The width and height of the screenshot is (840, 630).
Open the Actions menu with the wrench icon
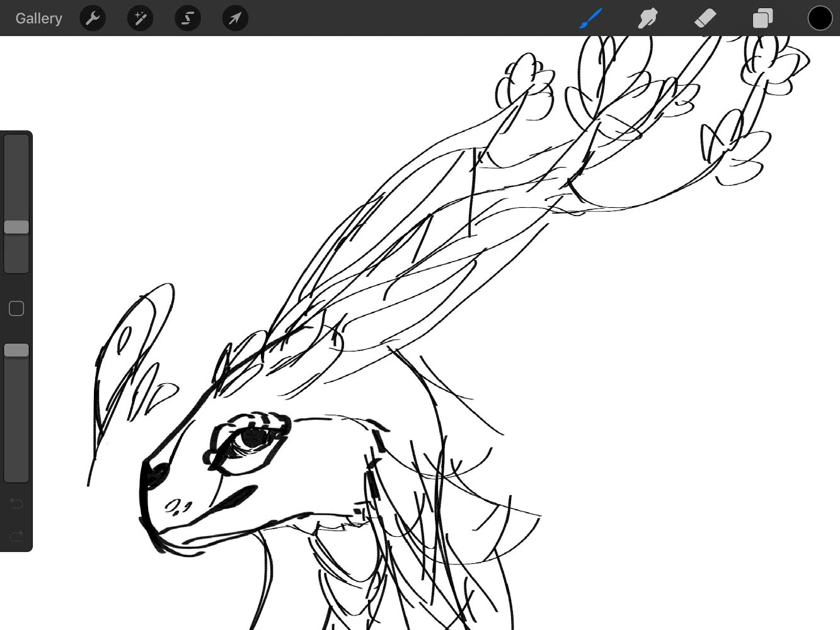(x=93, y=18)
